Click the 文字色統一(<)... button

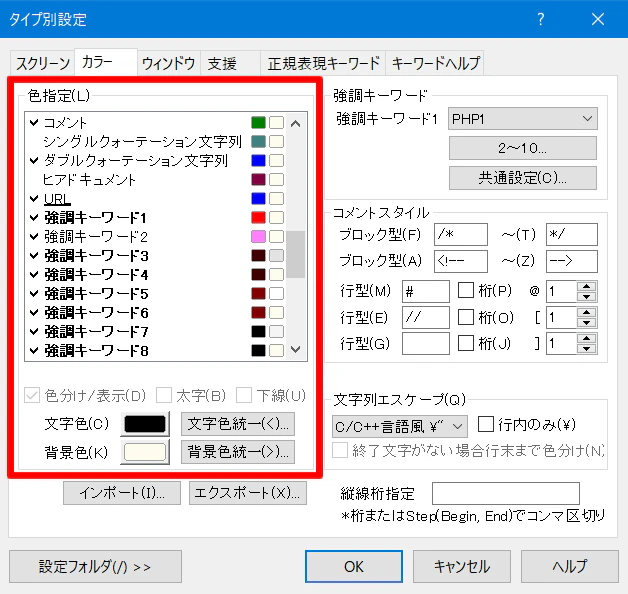(x=238, y=424)
